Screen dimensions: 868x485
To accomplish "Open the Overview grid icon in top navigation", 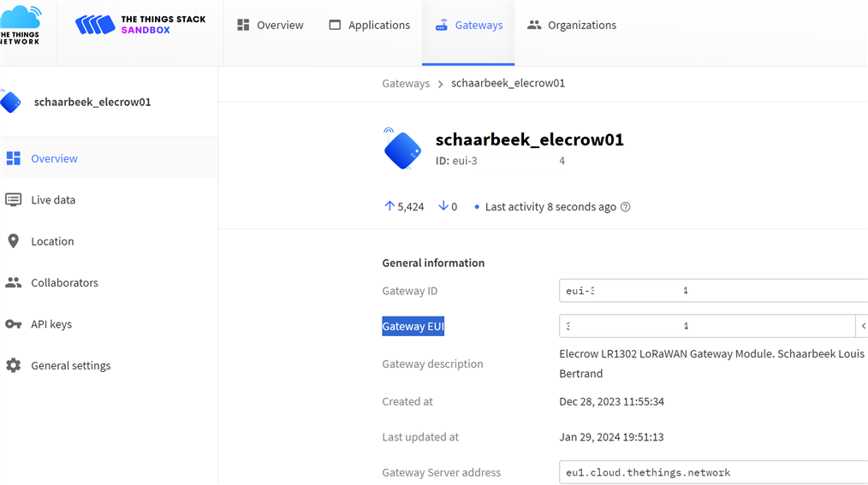I will pyautogui.click(x=243, y=25).
